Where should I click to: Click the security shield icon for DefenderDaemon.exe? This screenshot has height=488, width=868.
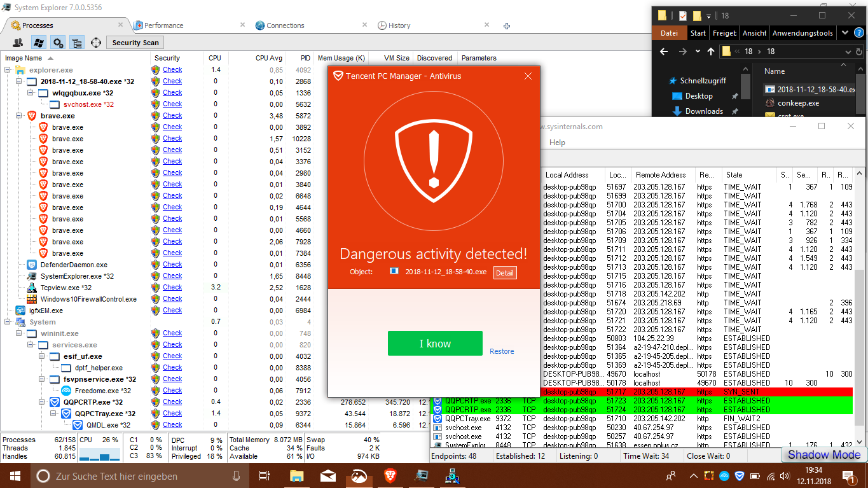click(x=155, y=265)
